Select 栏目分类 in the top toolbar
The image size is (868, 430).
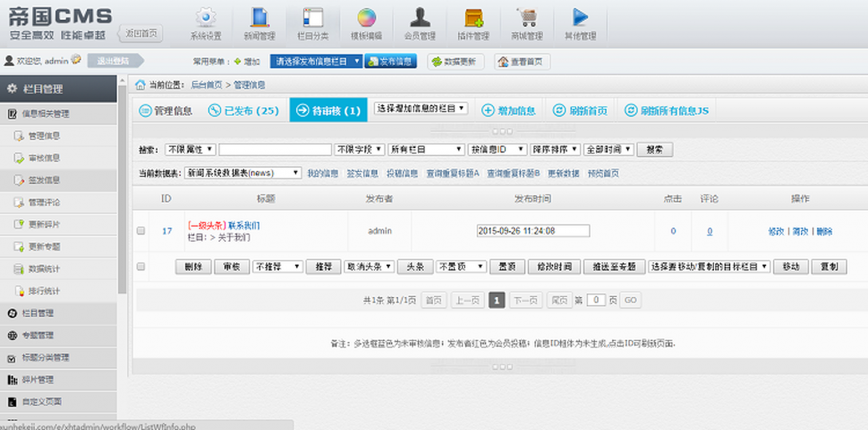312,24
